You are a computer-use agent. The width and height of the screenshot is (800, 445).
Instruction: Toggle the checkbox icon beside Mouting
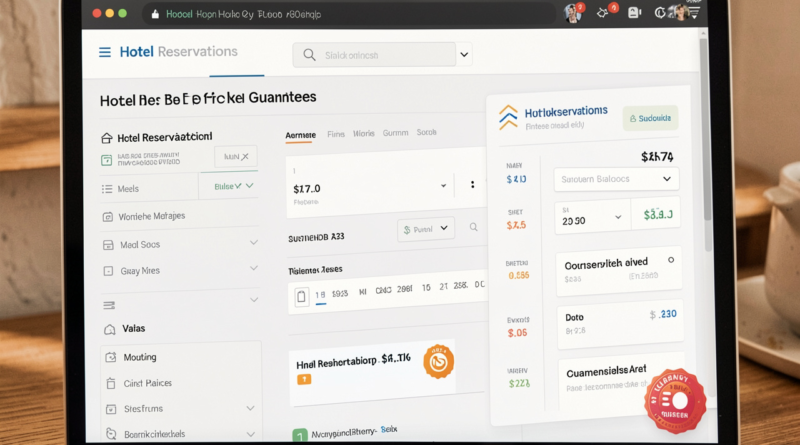tap(108, 357)
